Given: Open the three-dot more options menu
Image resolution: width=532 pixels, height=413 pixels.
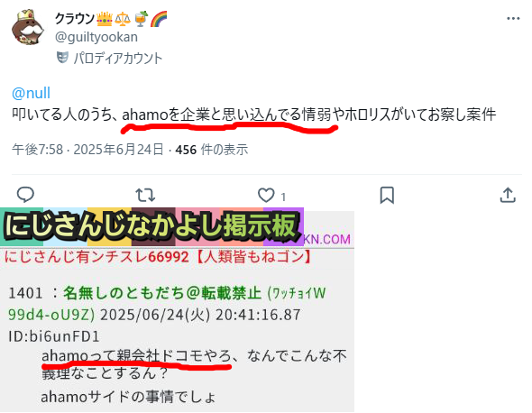Looking at the screenshot, I should [x=513, y=18].
